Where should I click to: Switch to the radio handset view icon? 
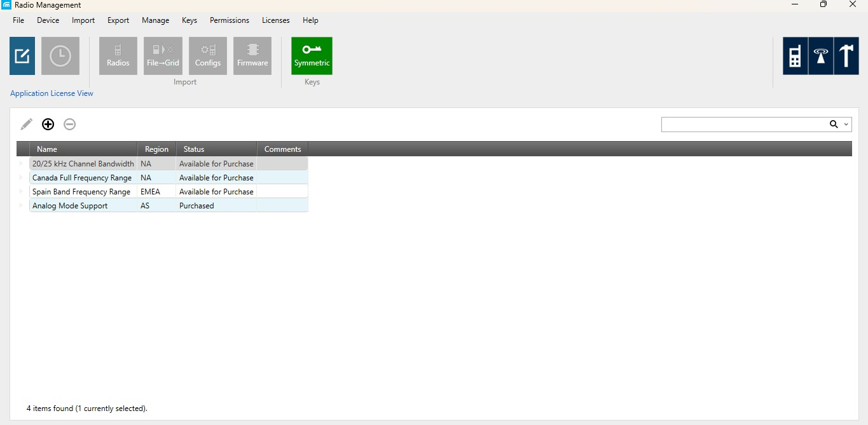[796, 56]
